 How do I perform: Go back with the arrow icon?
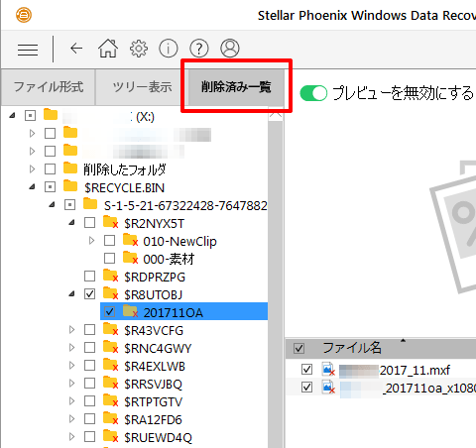click(x=76, y=49)
